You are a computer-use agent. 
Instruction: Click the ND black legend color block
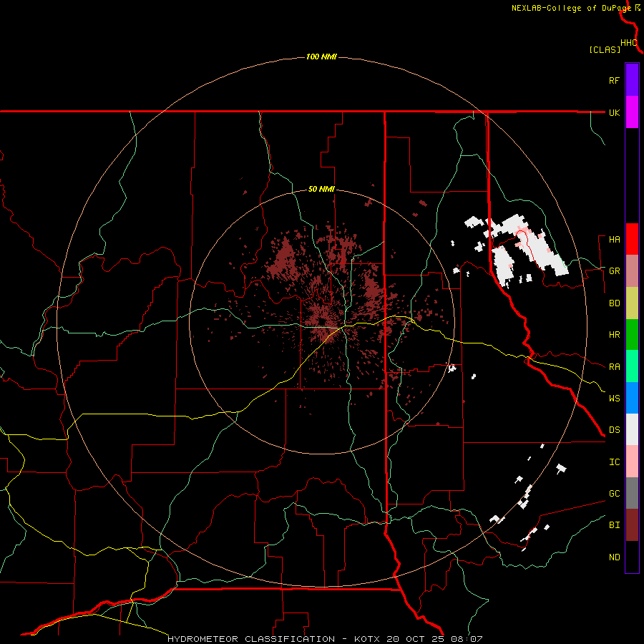pyautogui.click(x=632, y=557)
